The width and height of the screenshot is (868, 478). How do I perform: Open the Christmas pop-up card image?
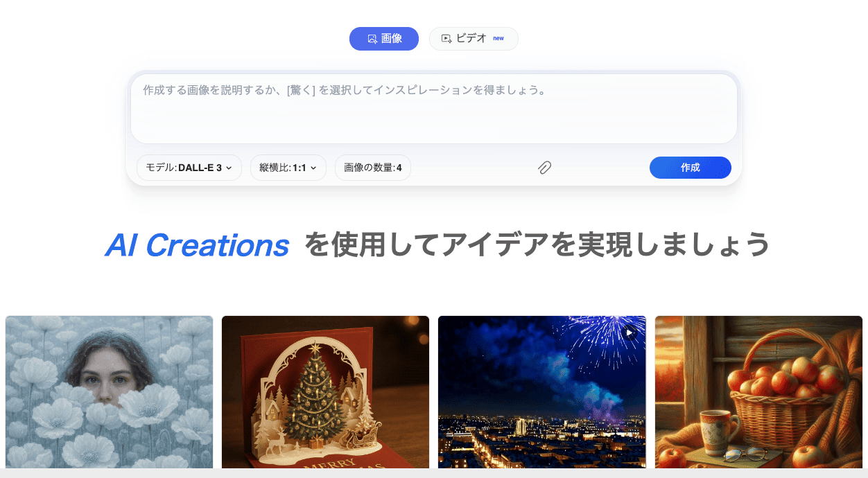[x=325, y=392]
